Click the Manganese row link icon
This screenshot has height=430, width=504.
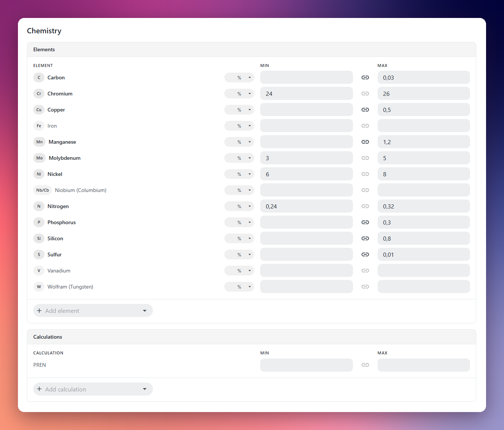click(x=365, y=142)
